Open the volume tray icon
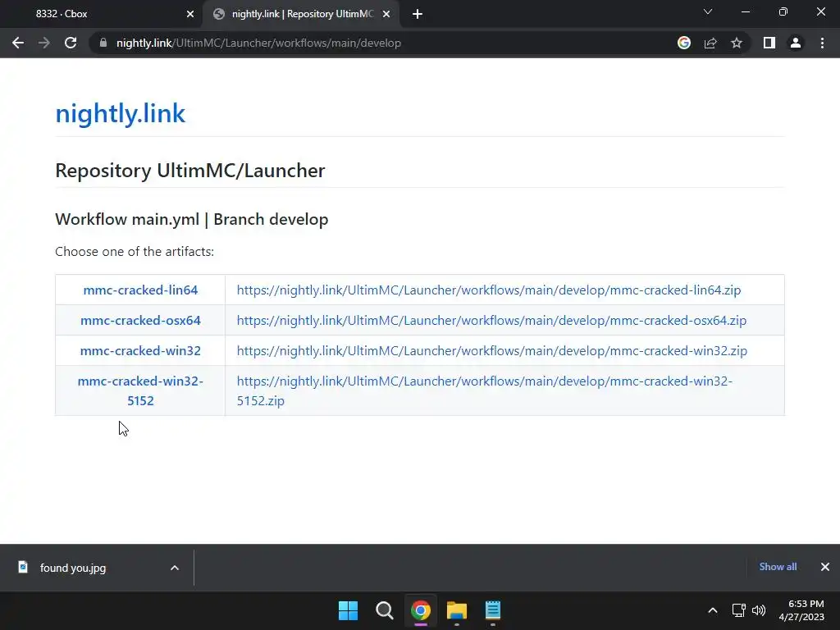 pyautogui.click(x=759, y=610)
